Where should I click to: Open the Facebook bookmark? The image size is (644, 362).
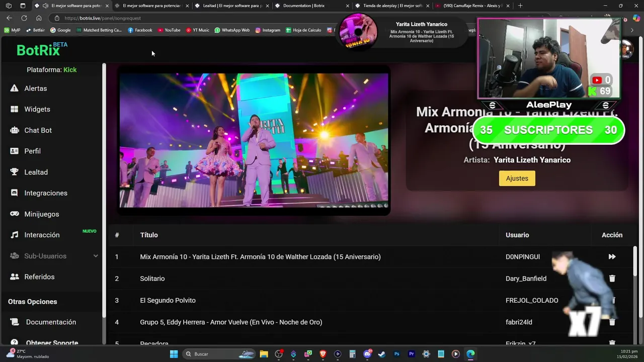click(140, 30)
